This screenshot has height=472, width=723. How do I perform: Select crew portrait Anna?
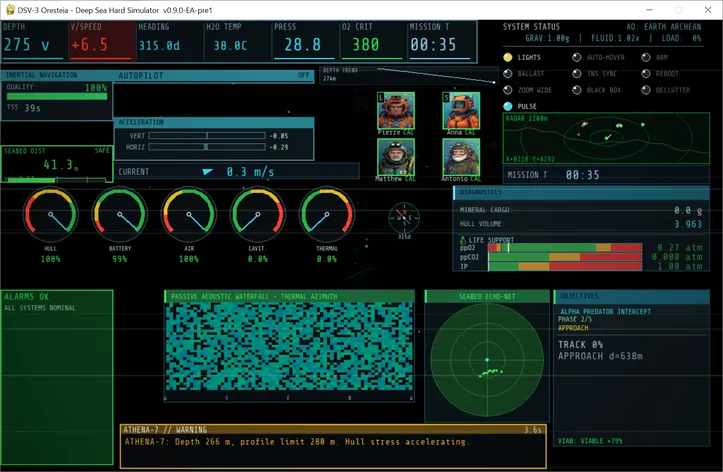(461, 111)
